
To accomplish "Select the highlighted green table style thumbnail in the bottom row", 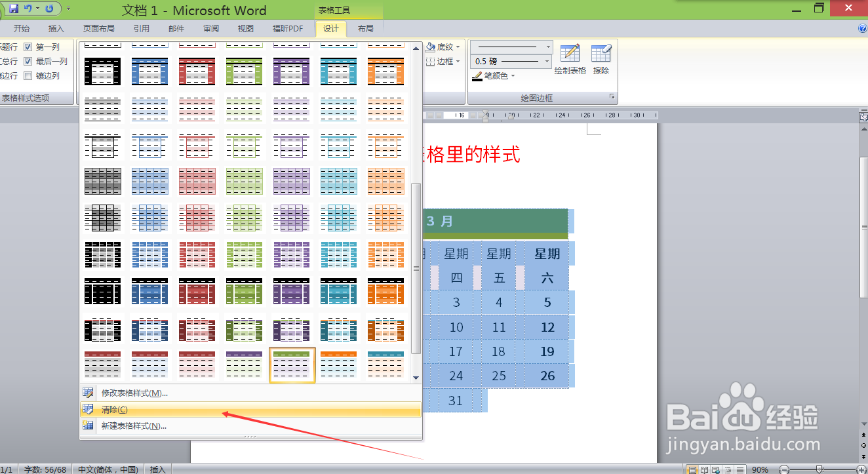I will [x=292, y=365].
